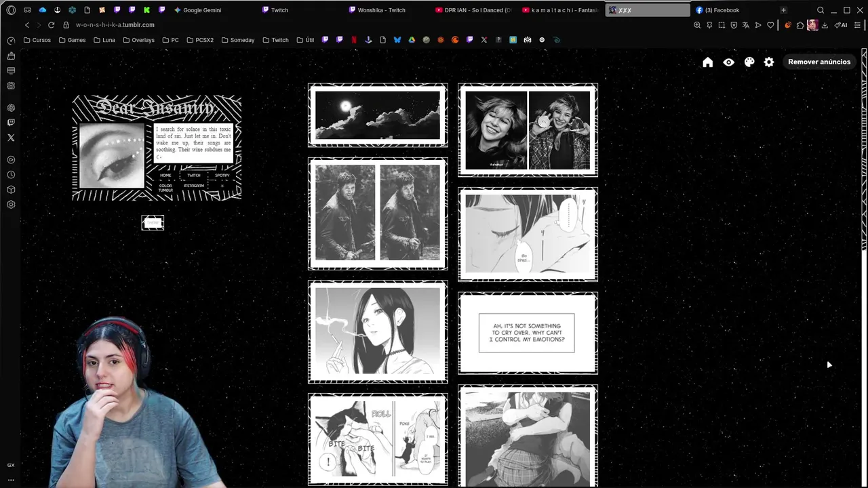Click COLOR TUMBLR link in blog sidebar

(x=165, y=188)
